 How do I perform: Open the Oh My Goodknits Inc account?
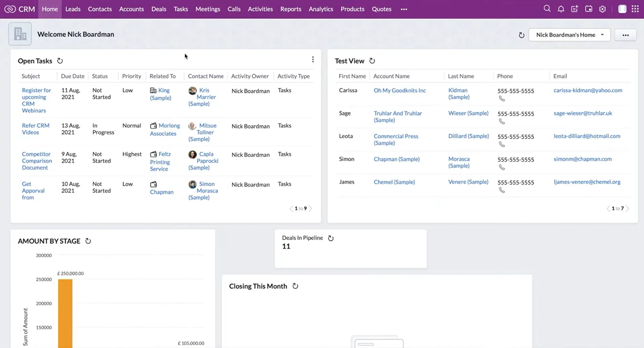click(400, 90)
